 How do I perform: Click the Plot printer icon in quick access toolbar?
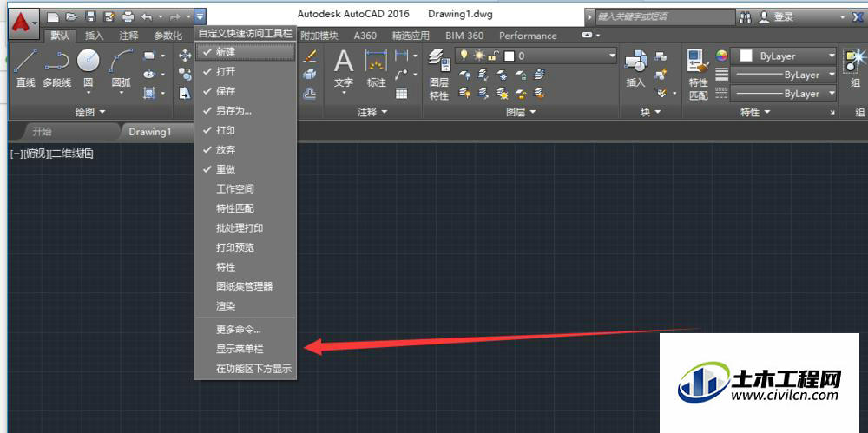(128, 16)
